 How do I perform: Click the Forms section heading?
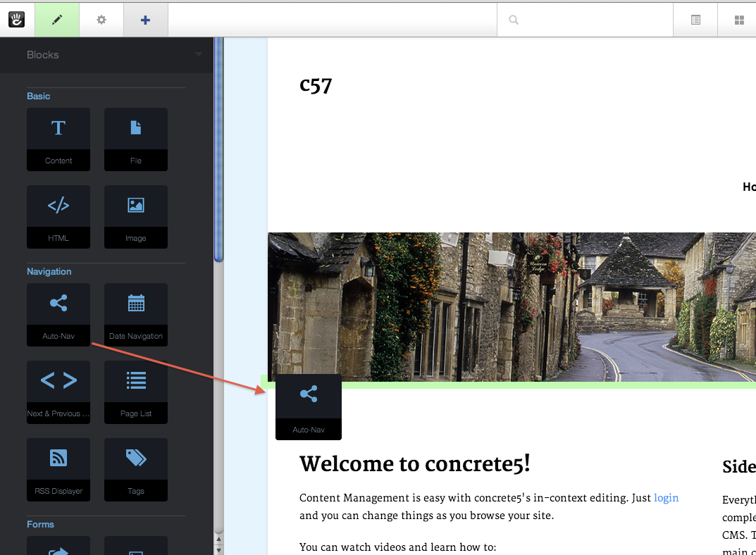coord(40,524)
